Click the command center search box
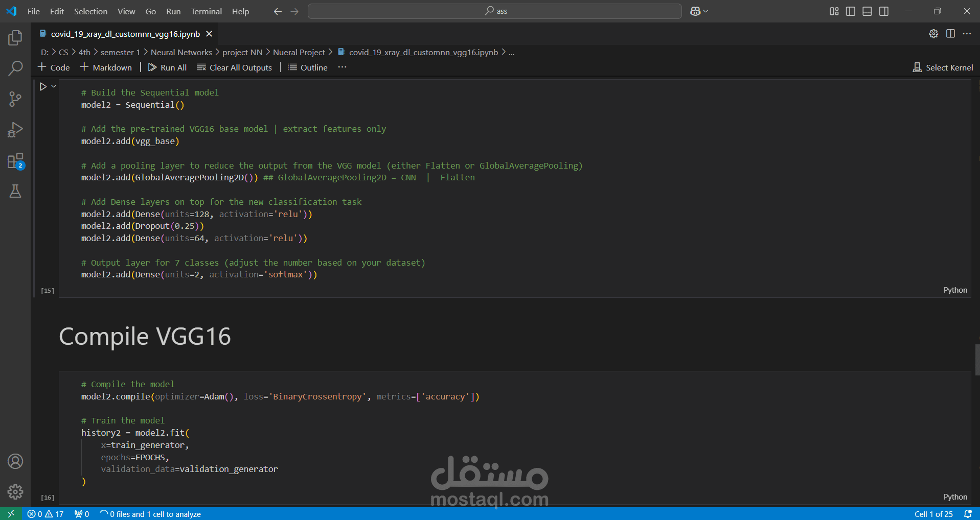The width and height of the screenshot is (980, 520). click(x=495, y=11)
